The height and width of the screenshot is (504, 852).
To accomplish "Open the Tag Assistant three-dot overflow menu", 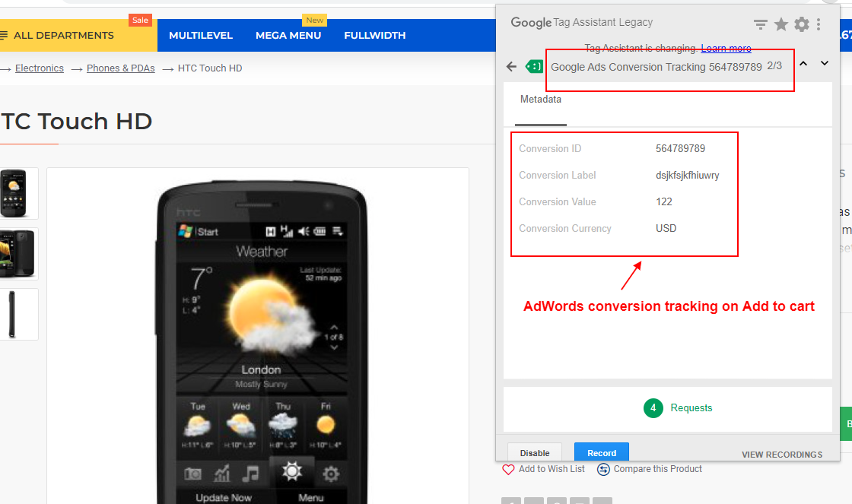I will (x=819, y=24).
